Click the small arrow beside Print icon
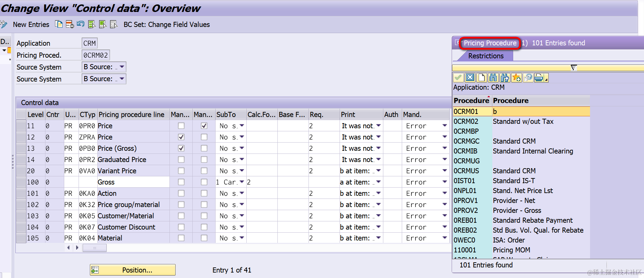644x278 pixels. click(x=546, y=80)
